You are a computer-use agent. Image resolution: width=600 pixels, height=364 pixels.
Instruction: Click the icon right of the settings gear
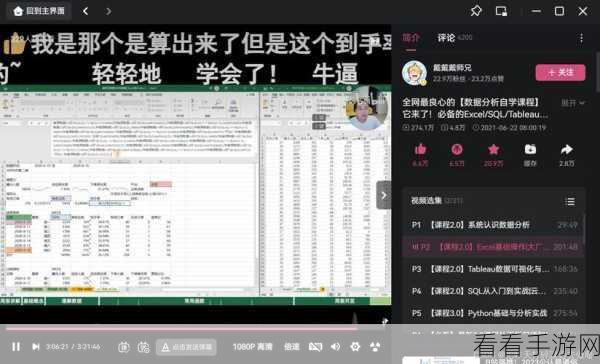click(375, 347)
